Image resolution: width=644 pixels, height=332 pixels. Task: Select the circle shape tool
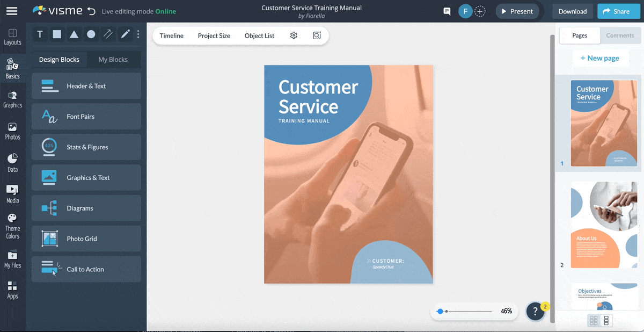(x=91, y=34)
